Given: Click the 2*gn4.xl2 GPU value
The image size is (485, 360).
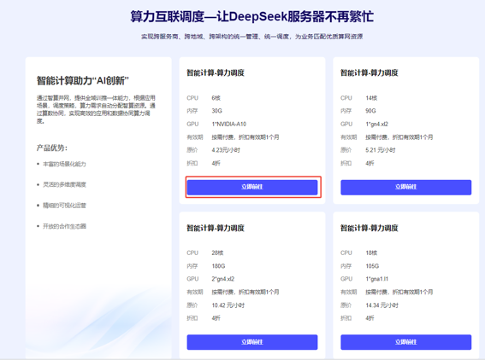Looking at the screenshot, I should 223,279.
